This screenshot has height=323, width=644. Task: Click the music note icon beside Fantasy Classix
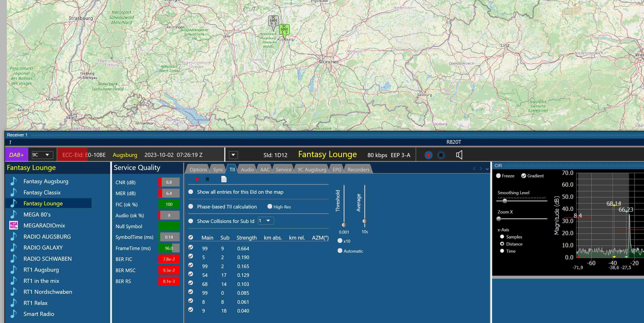[x=14, y=192]
